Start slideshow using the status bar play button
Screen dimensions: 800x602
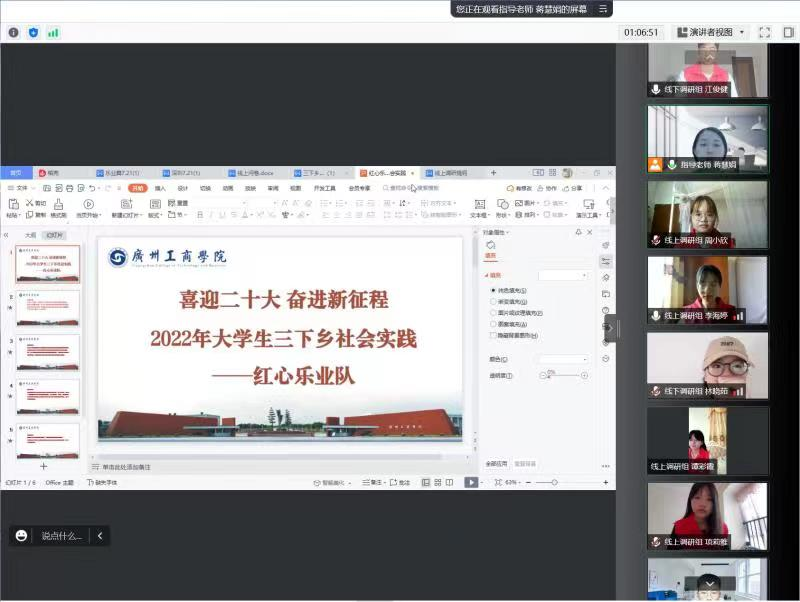coord(471,482)
